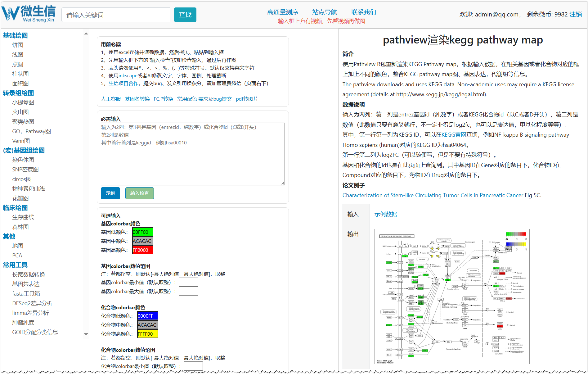Select circos图 in the sidebar
Screen dimensions: 588x376
pyautogui.click(x=22, y=179)
